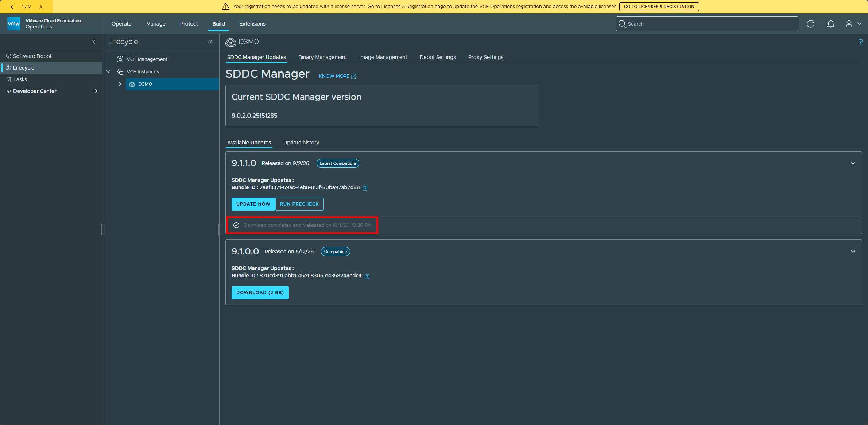868x425 pixels.
Task: Expand Developer Center chevron
Action: click(96, 91)
